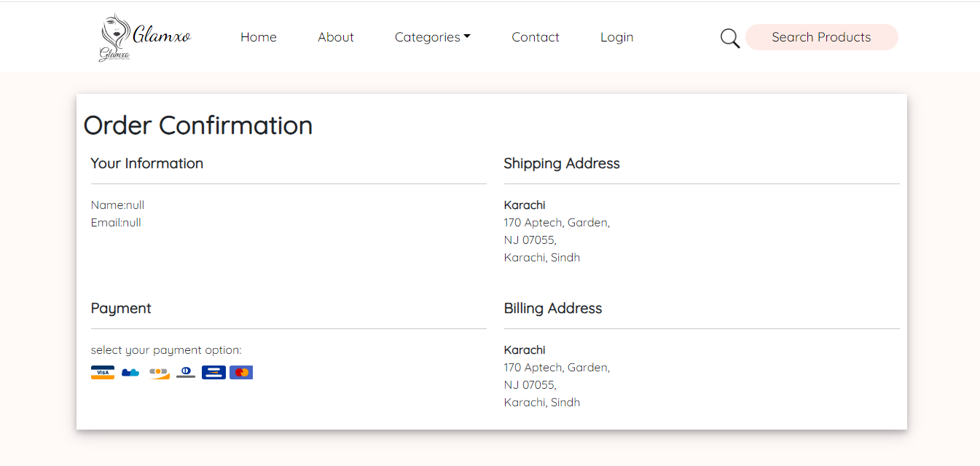Open the Login page
The height and width of the screenshot is (466, 980).
(x=616, y=37)
